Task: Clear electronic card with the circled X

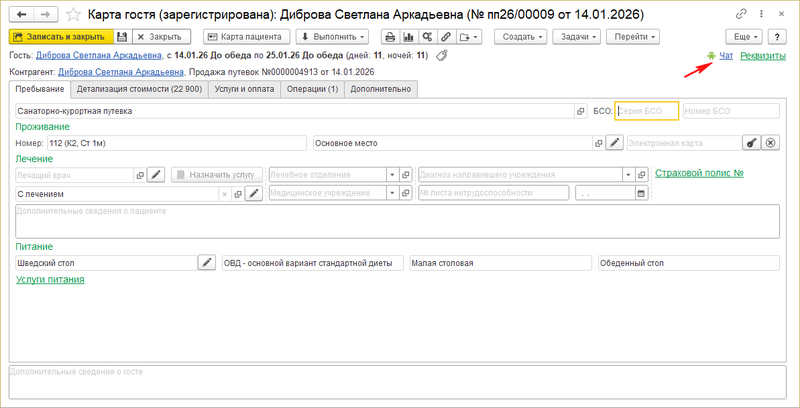Action: point(770,143)
